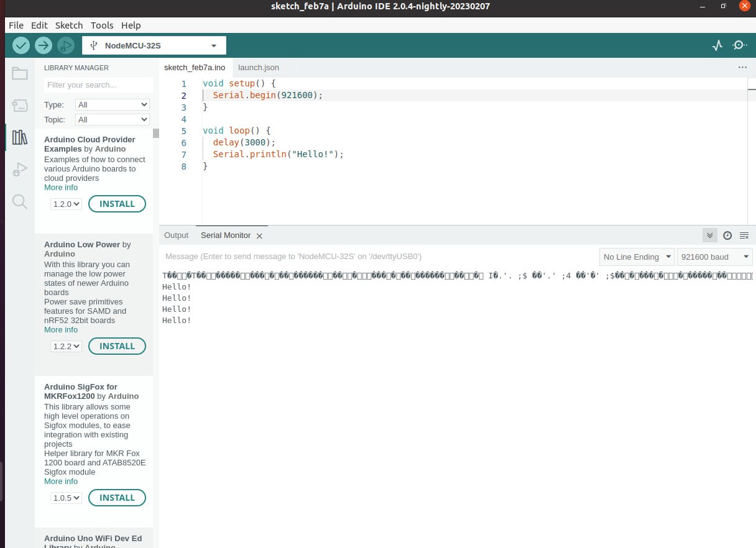Open the No Line Ending dropdown
The width and height of the screenshot is (756, 548).
tap(637, 257)
